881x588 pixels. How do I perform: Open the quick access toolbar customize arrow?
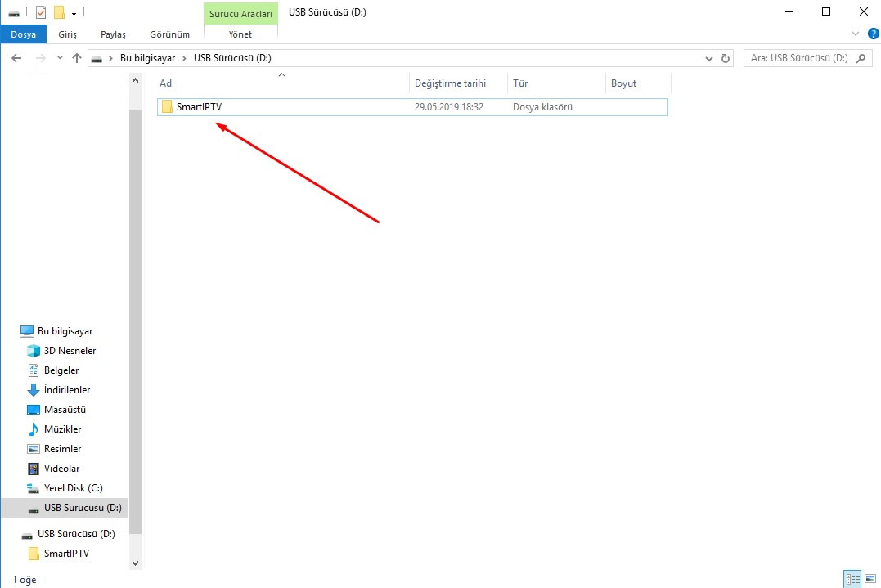pos(74,12)
